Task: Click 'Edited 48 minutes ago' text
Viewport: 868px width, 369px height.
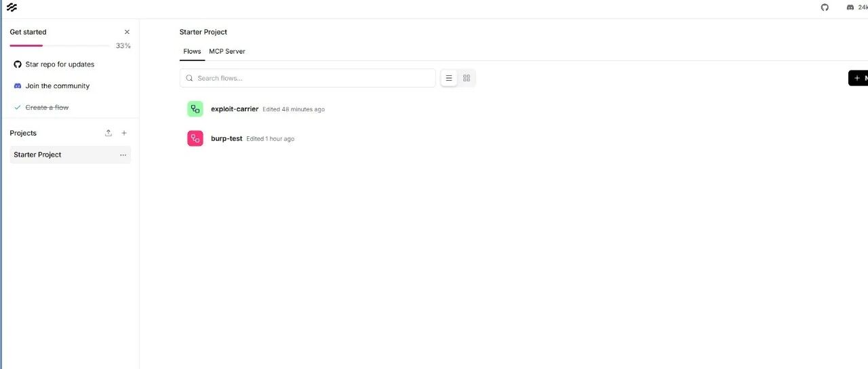Action: coord(294,109)
